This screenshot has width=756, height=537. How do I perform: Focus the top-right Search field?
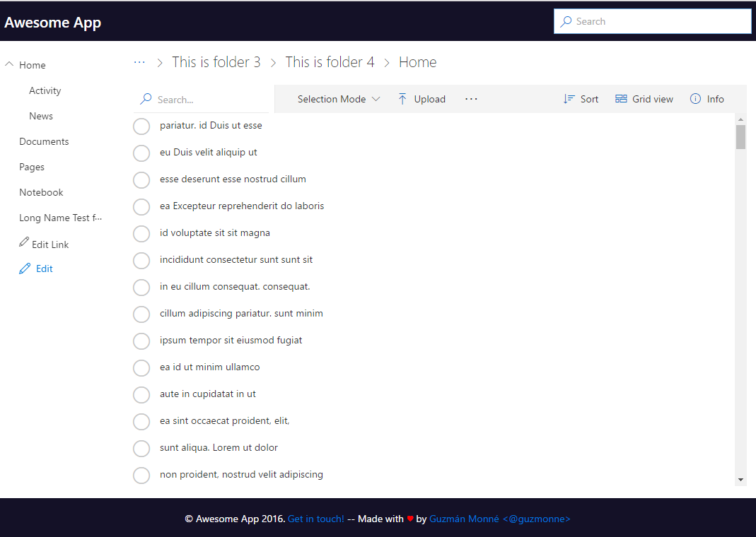coord(652,21)
